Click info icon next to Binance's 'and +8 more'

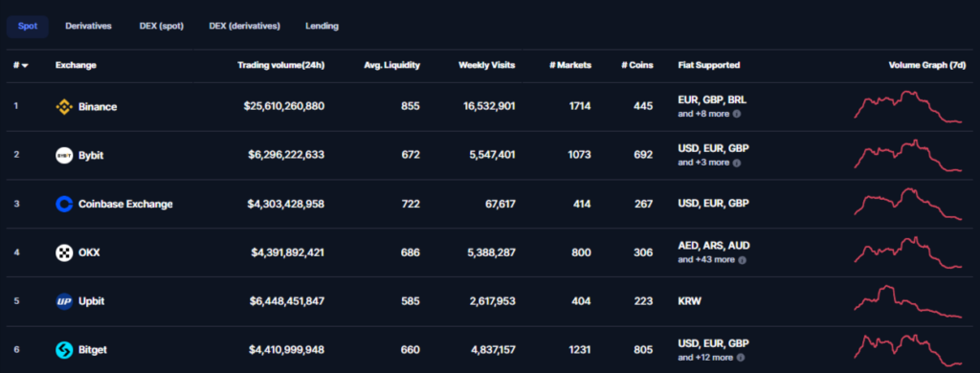click(736, 114)
